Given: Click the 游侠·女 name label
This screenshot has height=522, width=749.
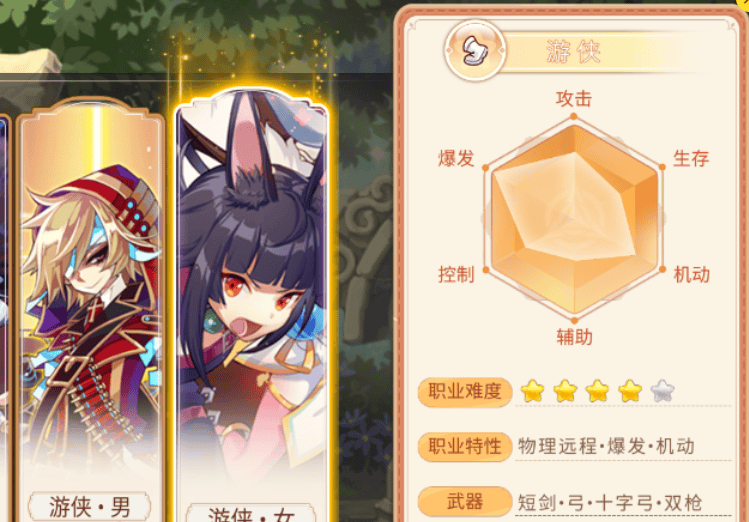Looking at the screenshot, I should coord(251,513).
